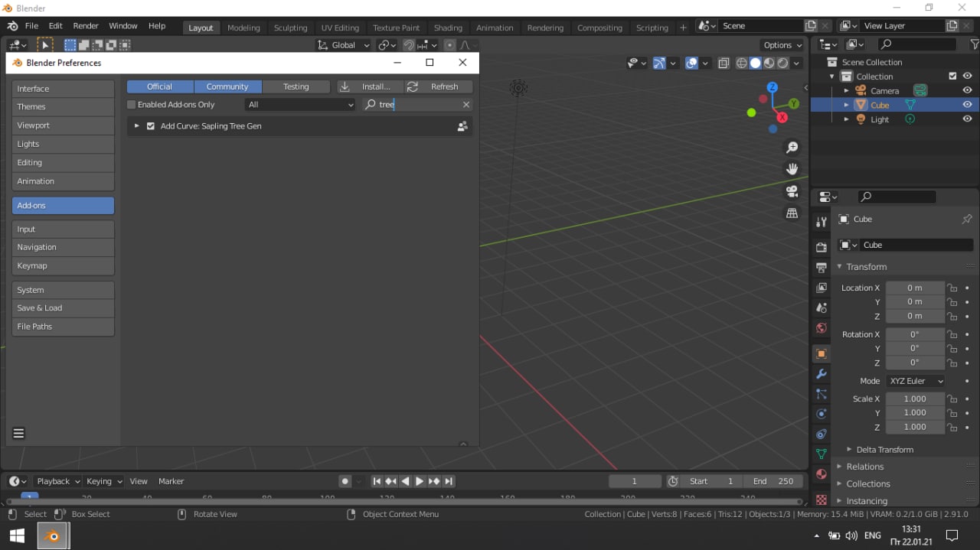Toggle viewport gizmos display
The image size is (980, 550).
(x=658, y=63)
